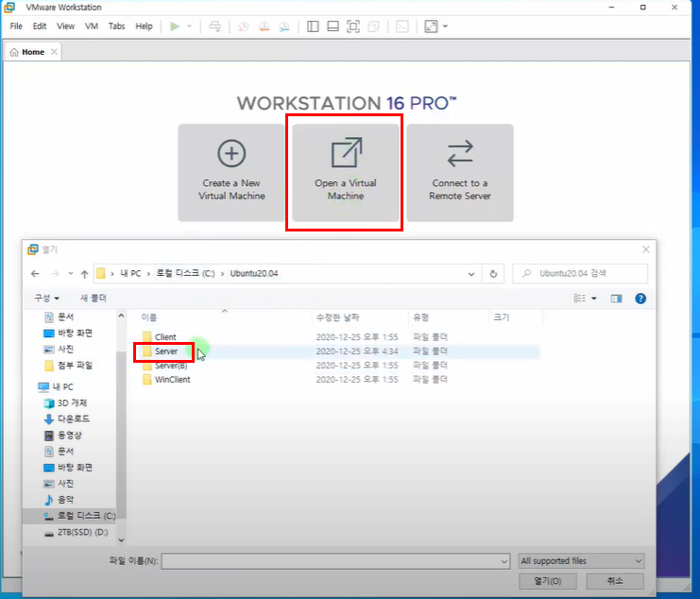The height and width of the screenshot is (599, 700).
Task: Revert to snapshot toolbar icon
Action: pyautogui.click(x=264, y=26)
